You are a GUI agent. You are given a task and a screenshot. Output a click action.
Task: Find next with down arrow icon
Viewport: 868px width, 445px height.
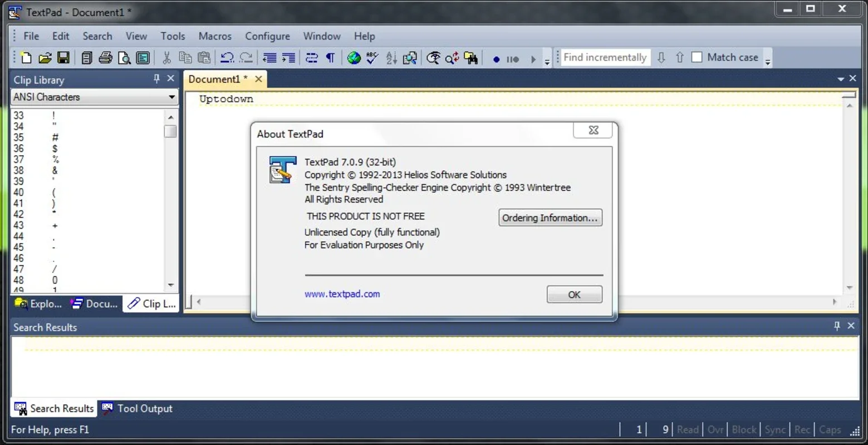(661, 57)
